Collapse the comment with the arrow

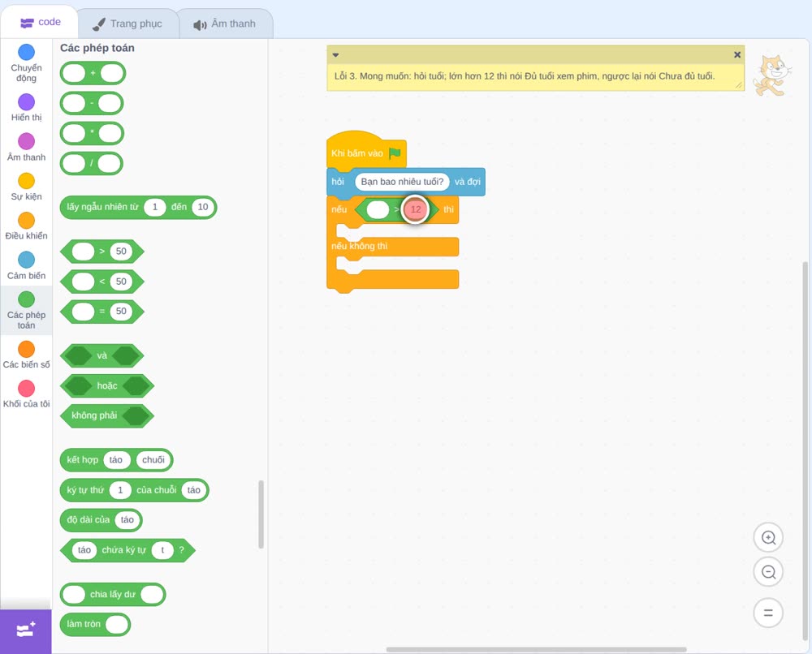(335, 54)
